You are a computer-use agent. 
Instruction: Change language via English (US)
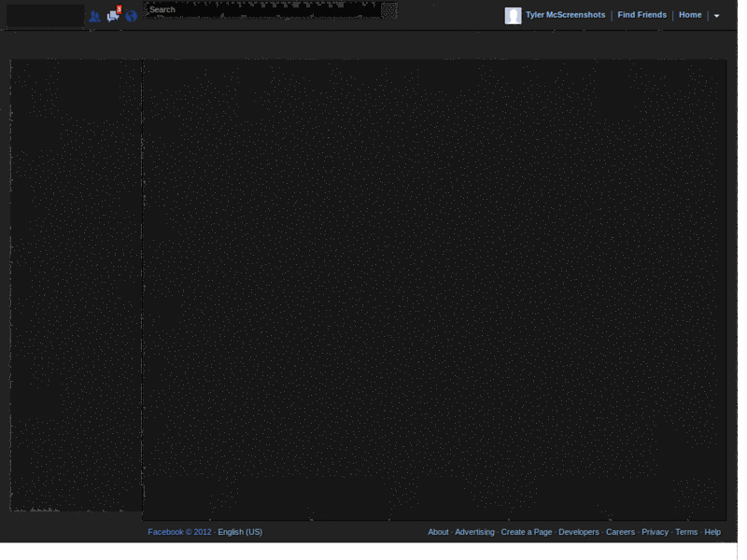pos(240,532)
